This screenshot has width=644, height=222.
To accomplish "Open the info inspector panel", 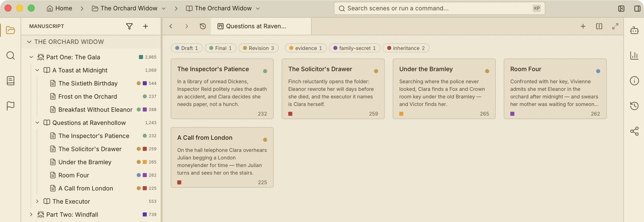I will tap(634, 81).
